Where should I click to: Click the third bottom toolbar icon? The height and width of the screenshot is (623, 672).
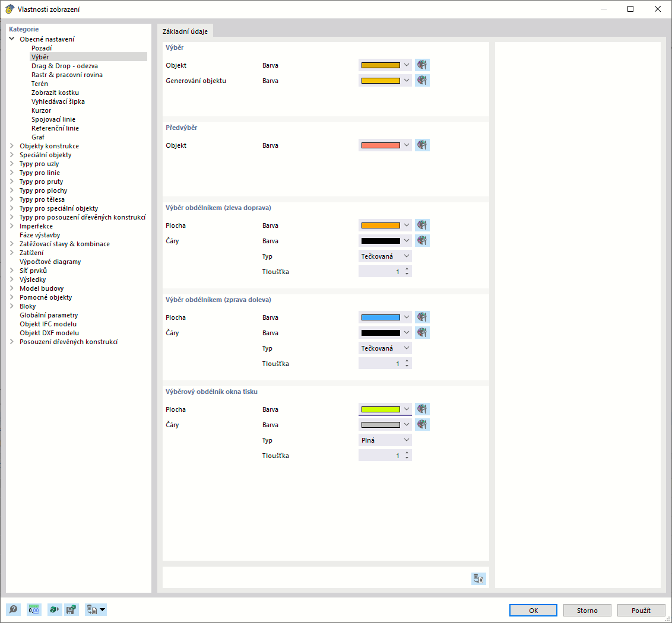pyautogui.click(x=55, y=609)
